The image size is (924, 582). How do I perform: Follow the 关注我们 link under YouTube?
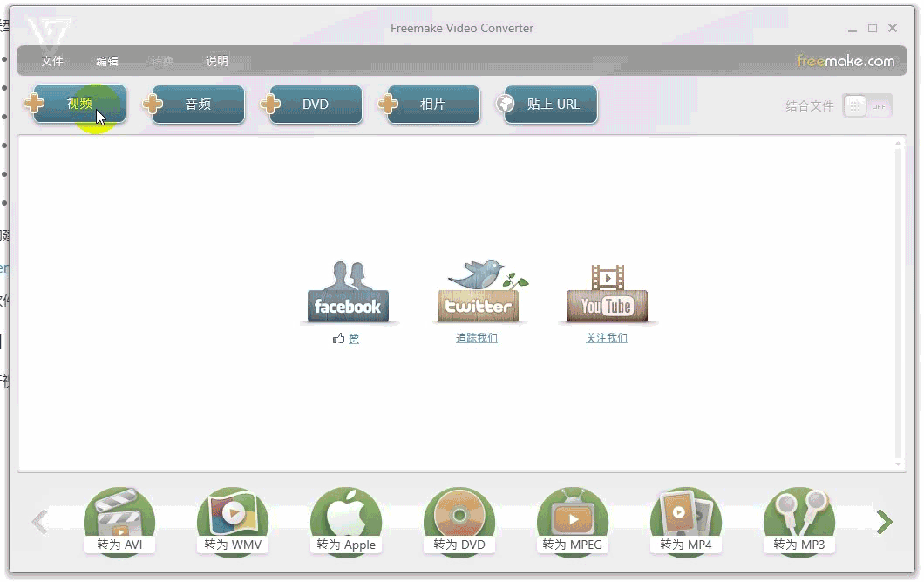point(607,338)
